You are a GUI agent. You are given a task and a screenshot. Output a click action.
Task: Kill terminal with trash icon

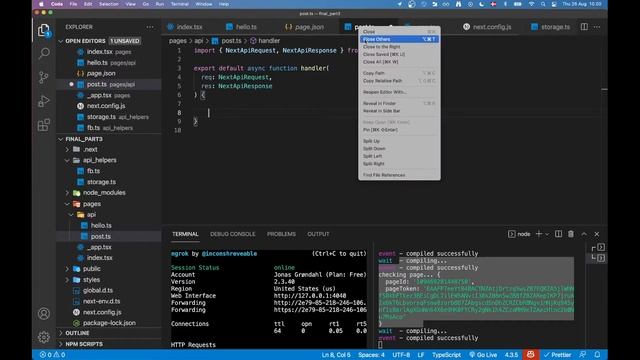[x=571, y=234]
